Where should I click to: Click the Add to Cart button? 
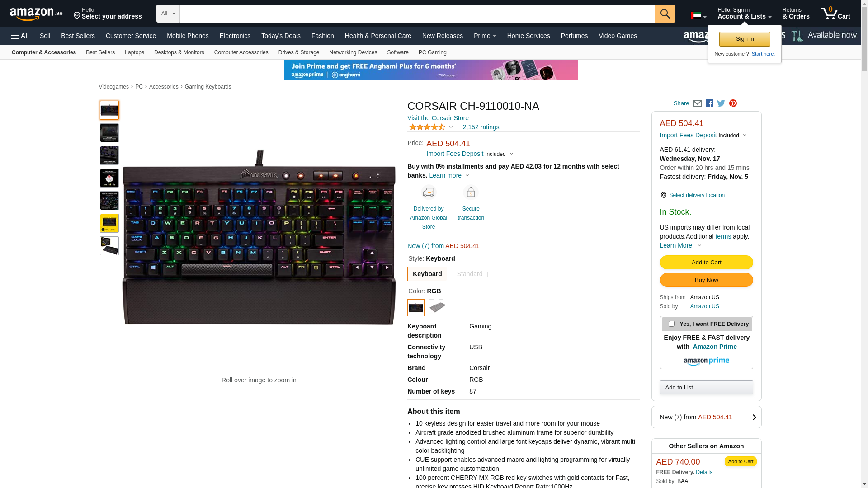point(706,263)
